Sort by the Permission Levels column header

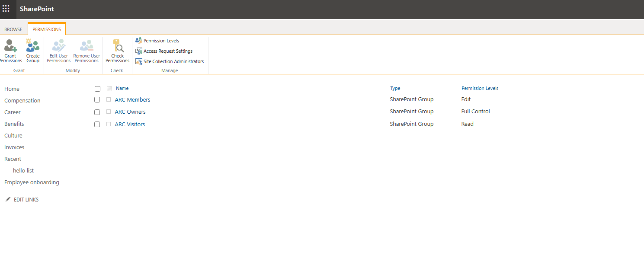coord(480,88)
